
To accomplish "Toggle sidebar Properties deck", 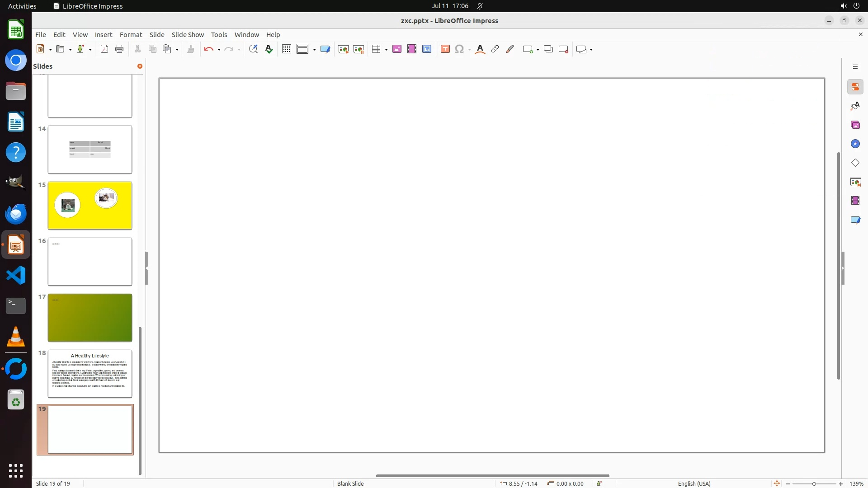I will [x=855, y=87].
